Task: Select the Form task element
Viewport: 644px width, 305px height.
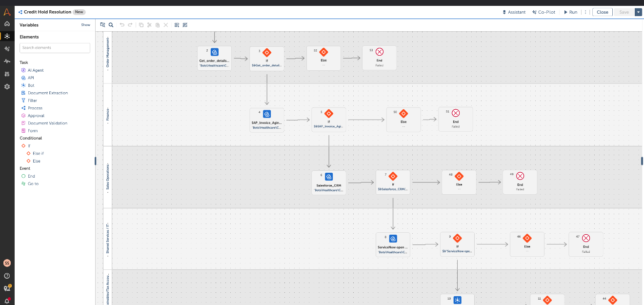Action: click(29, 131)
